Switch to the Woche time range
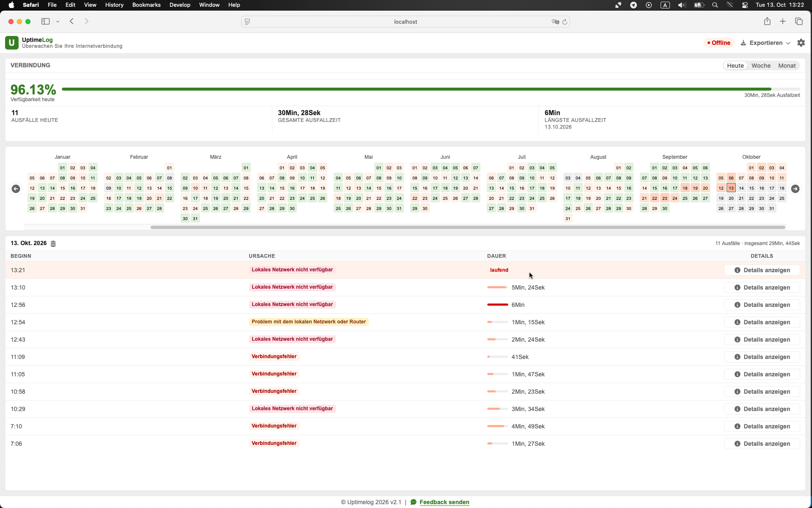 tap(761, 66)
